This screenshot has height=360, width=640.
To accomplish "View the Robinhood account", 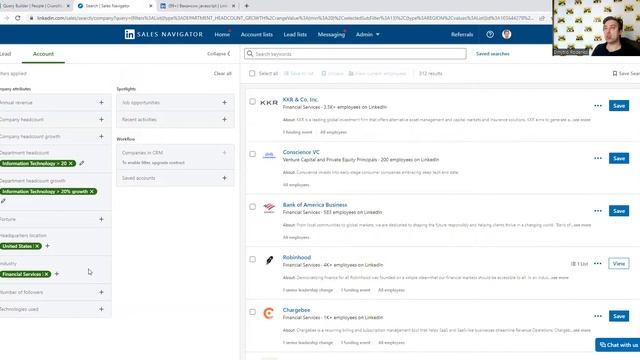I will (619, 264).
